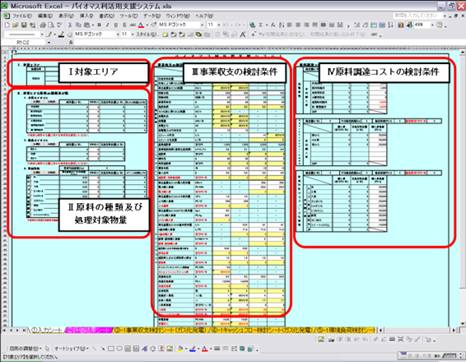Toggle Bold formatting button
Viewport: 466px width, 362px height.
[99, 25]
